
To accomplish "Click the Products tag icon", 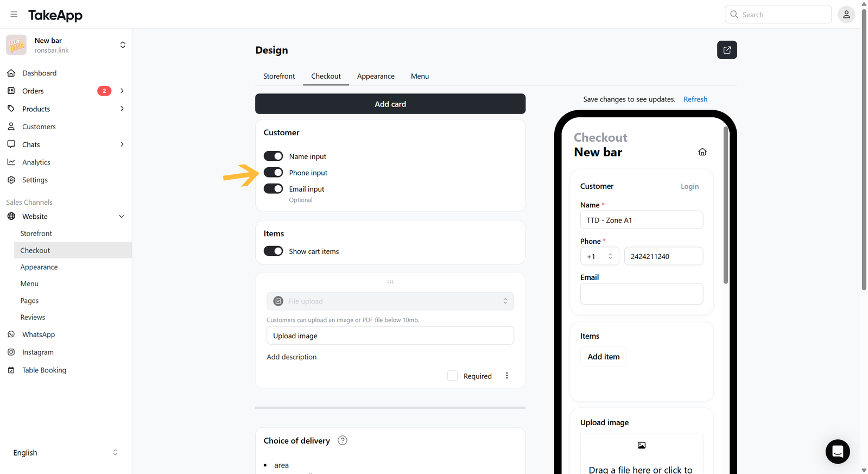I will pyautogui.click(x=11, y=109).
